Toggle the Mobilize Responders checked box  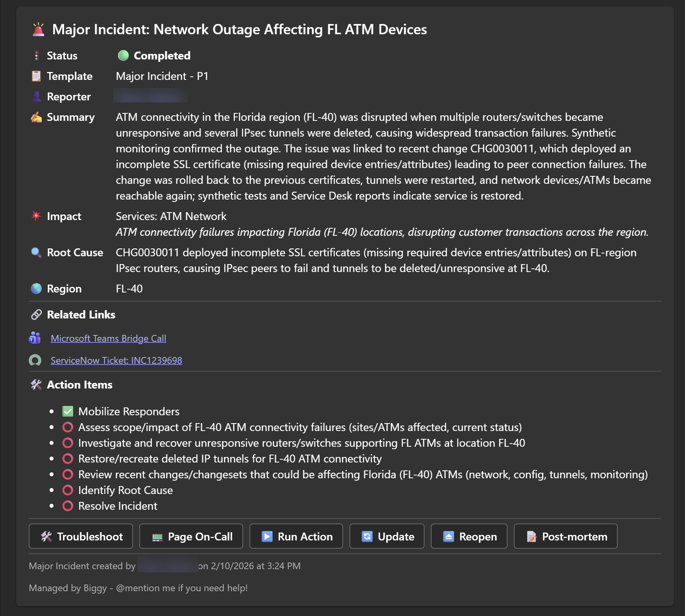68,411
